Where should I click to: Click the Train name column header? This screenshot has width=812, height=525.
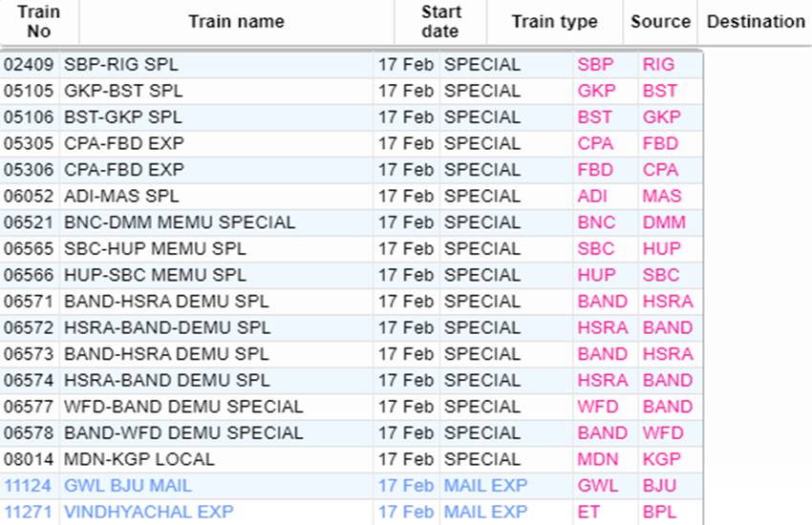click(x=236, y=22)
